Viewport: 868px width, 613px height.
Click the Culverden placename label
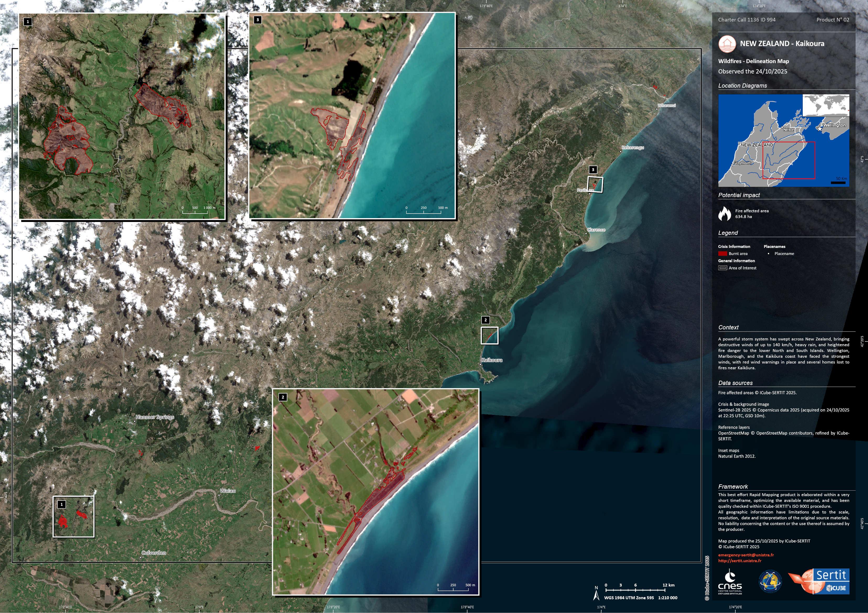point(153,553)
